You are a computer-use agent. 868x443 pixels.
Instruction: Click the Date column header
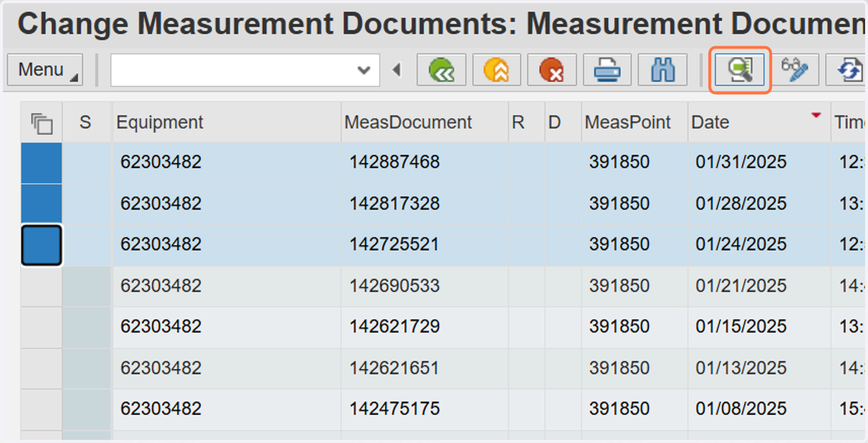click(759, 122)
